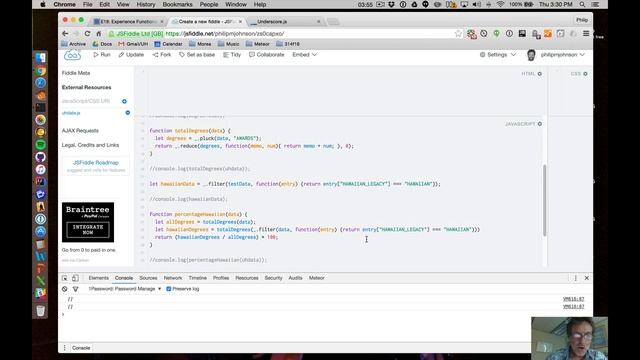
Task: Reload the page
Action: (87, 33)
